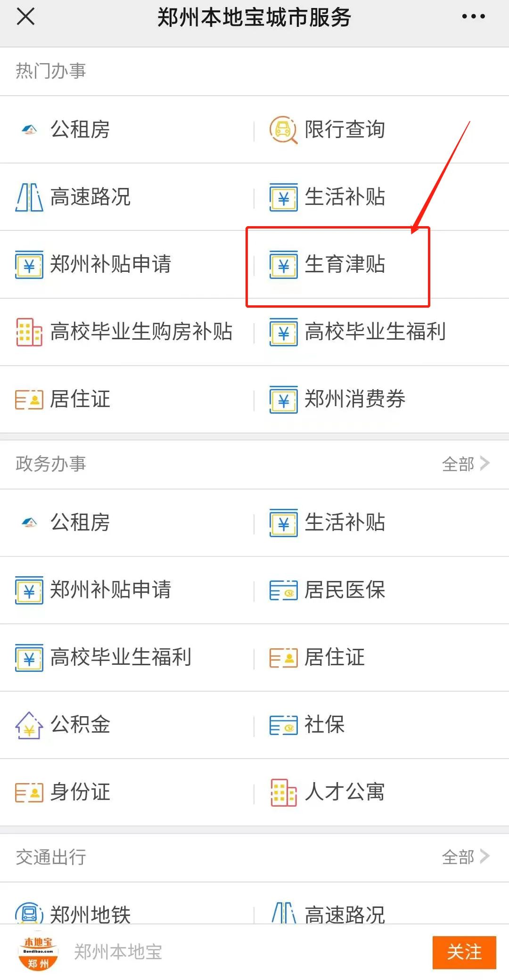Open 公租房 under 热门办事
This screenshot has width=509, height=980.
click(80, 130)
